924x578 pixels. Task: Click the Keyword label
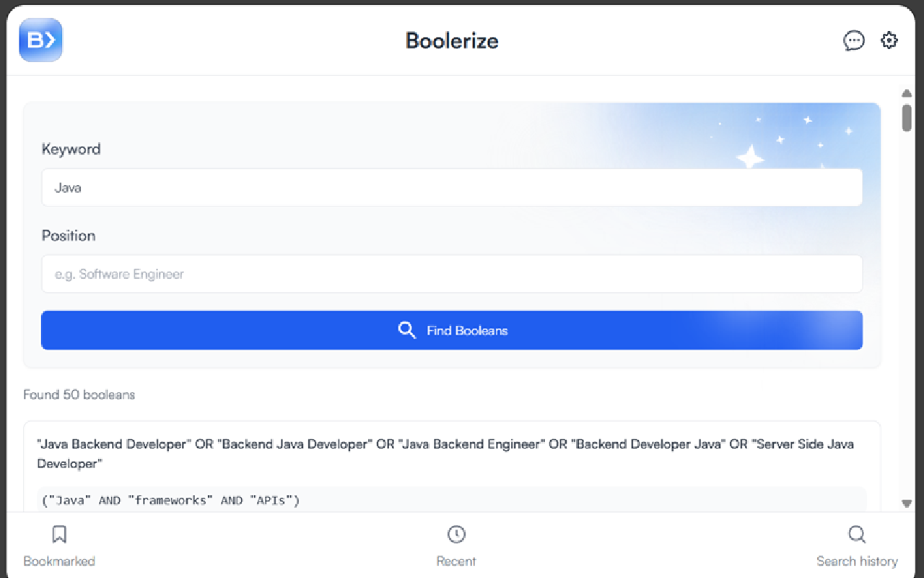(x=71, y=149)
